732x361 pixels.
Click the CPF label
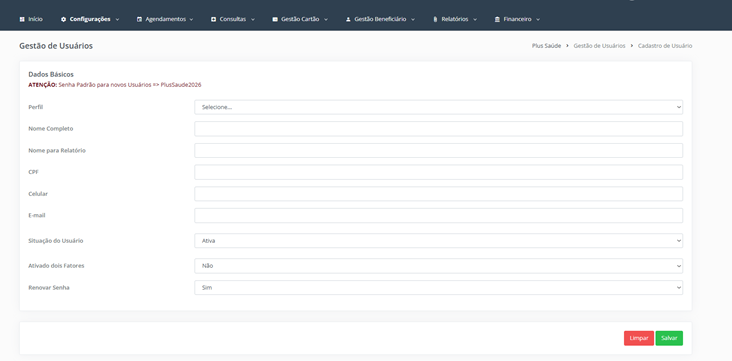tap(34, 172)
